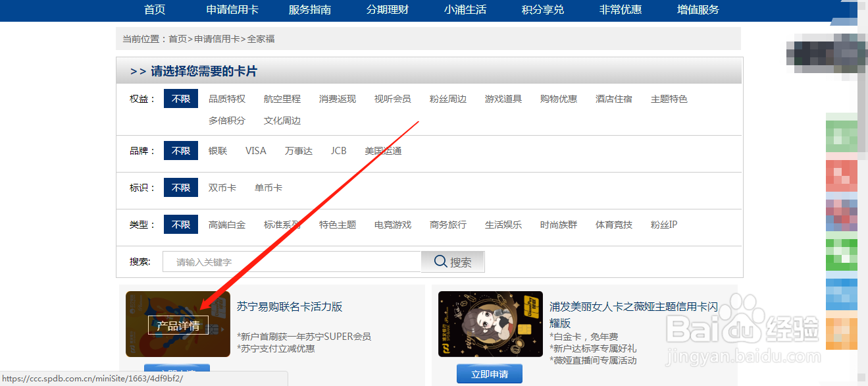
Task: Go to 首页 in the breadcrumb
Action: click(178, 39)
